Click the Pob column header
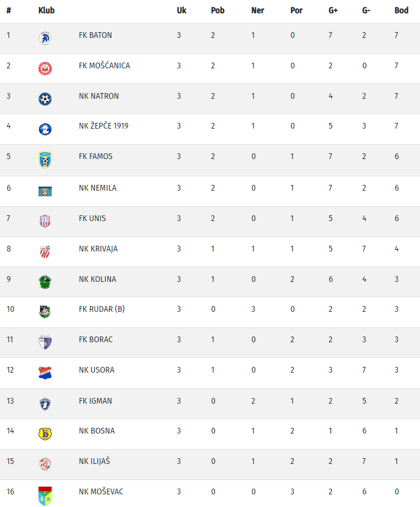This screenshot has height=507, width=420. tap(217, 10)
